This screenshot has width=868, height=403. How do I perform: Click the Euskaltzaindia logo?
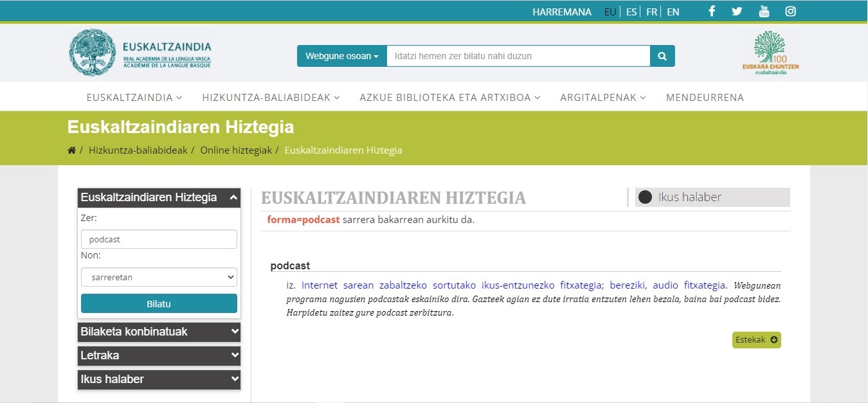pyautogui.click(x=140, y=54)
